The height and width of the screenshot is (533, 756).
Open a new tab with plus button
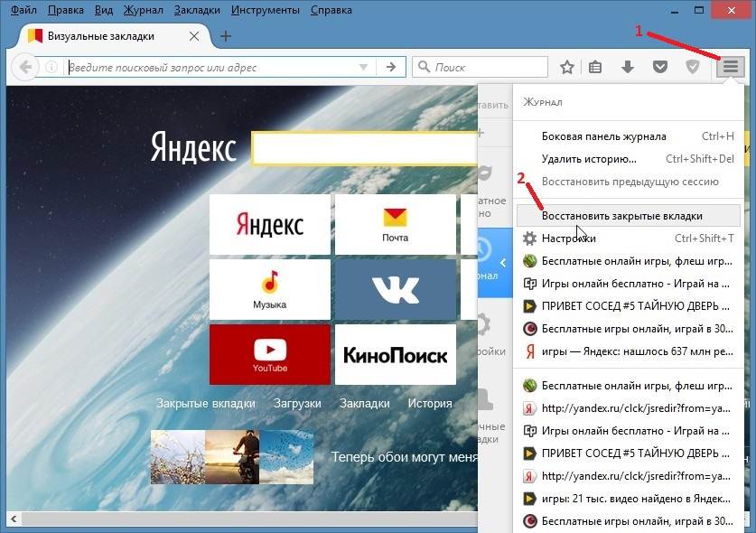click(226, 36)
